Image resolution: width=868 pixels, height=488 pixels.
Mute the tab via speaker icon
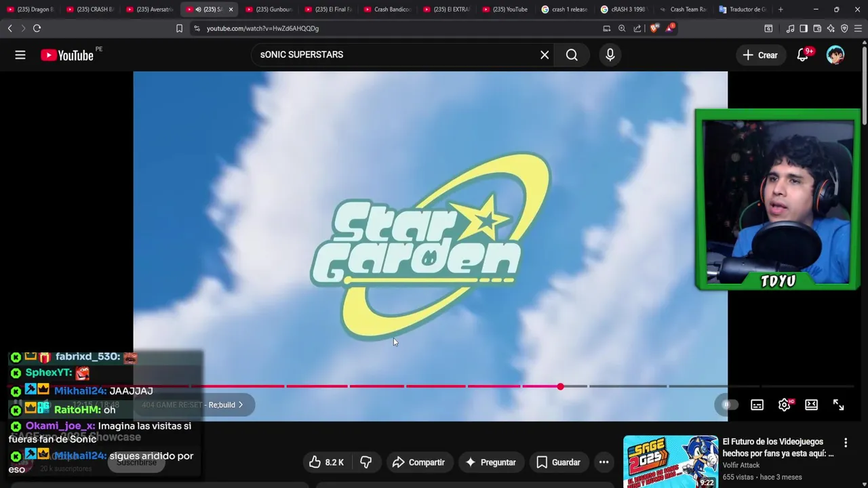click(199, 9)
